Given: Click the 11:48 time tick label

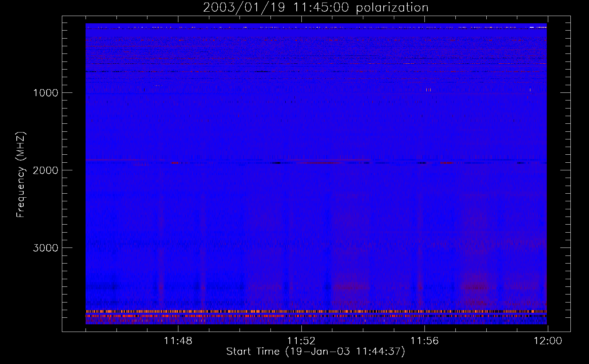Looking at the screenshot, I should 178,341.
